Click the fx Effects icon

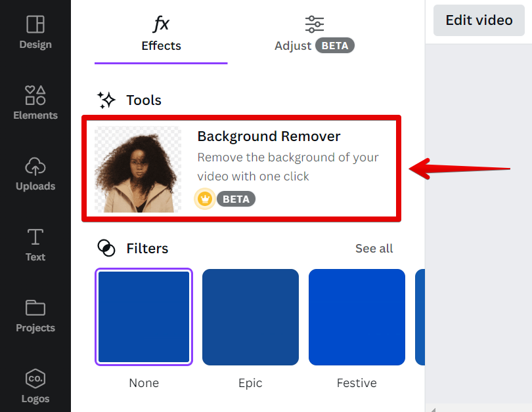click(x=161, y=23)
